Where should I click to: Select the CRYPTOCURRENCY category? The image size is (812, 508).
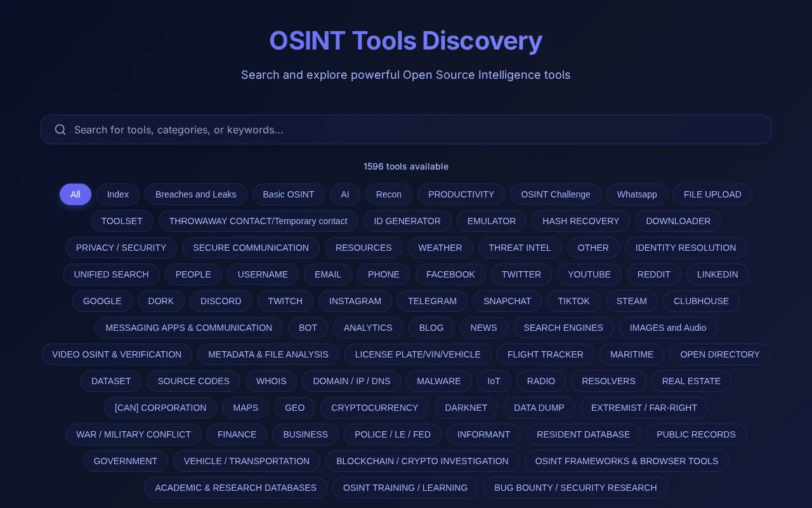374,408
